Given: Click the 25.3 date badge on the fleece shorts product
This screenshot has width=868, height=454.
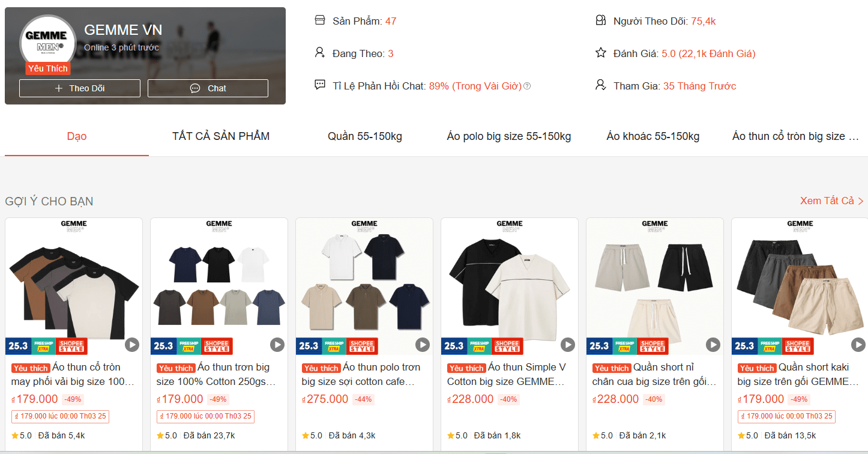Looking at the screenshot, I should click(598, 346).
